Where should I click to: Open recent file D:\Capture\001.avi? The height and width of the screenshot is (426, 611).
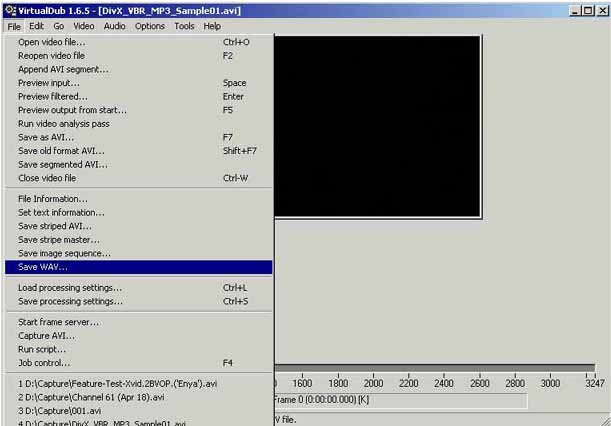[x=139, y=411]
